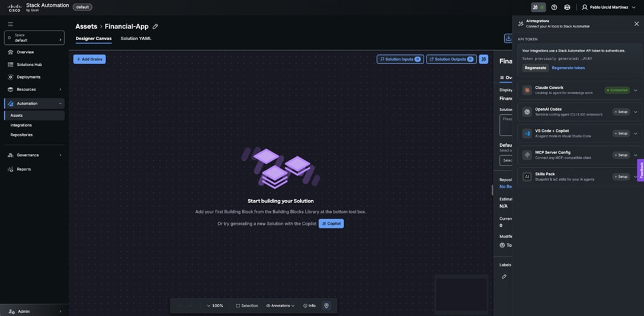Click the Add Grains button
Viewport: 644px width, 316px height.
[89, 59]
